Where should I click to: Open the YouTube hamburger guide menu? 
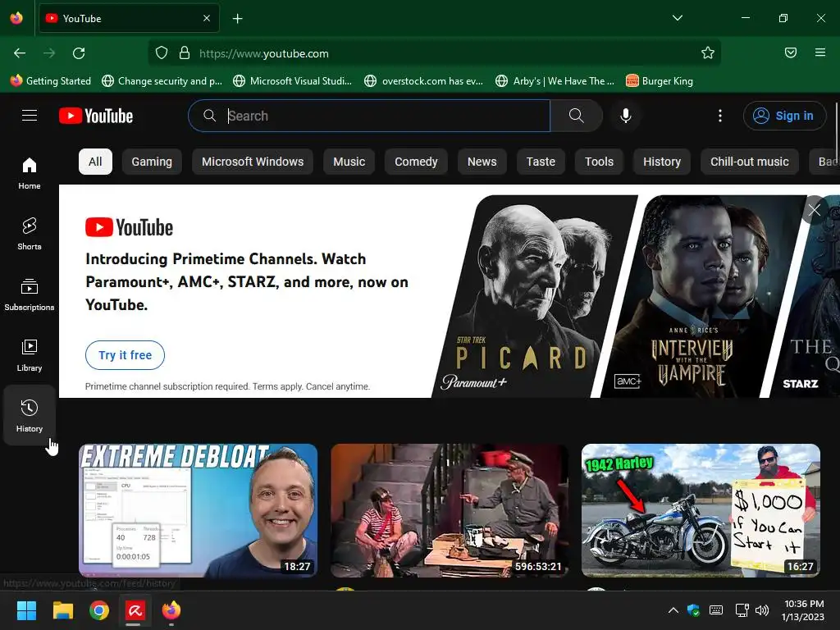(30, 116)
